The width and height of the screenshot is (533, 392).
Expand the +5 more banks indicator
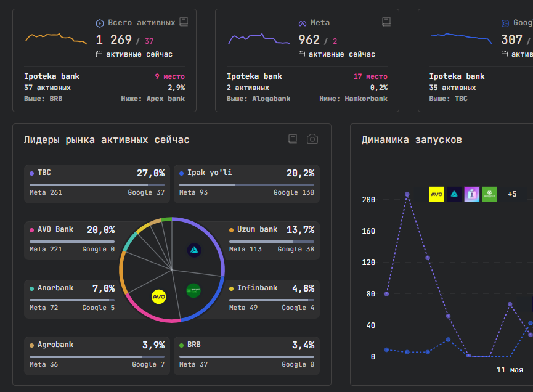tap(512, 194)
